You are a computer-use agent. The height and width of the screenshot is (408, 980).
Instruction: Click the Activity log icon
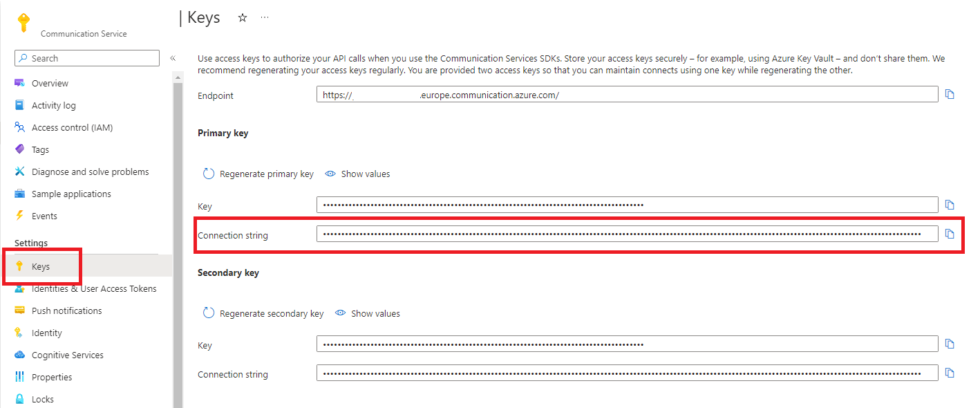pyautogui.click(x=19, y=106)
